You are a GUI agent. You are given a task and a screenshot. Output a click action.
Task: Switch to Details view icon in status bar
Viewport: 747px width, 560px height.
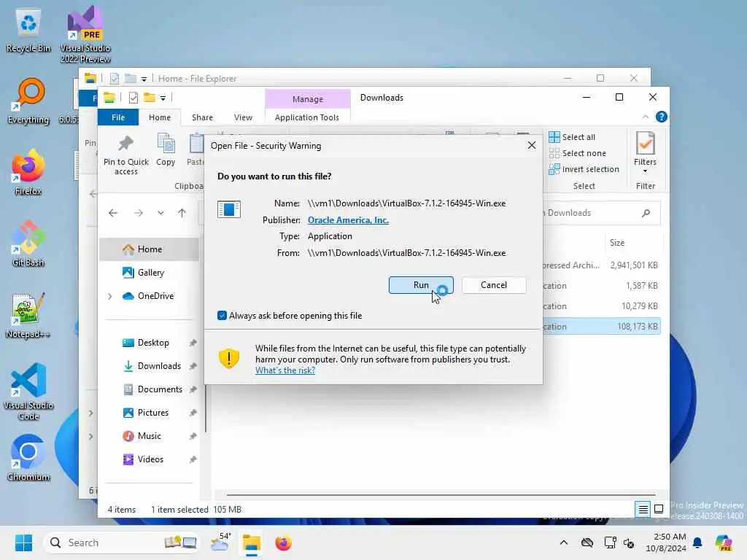coord(643,509)
